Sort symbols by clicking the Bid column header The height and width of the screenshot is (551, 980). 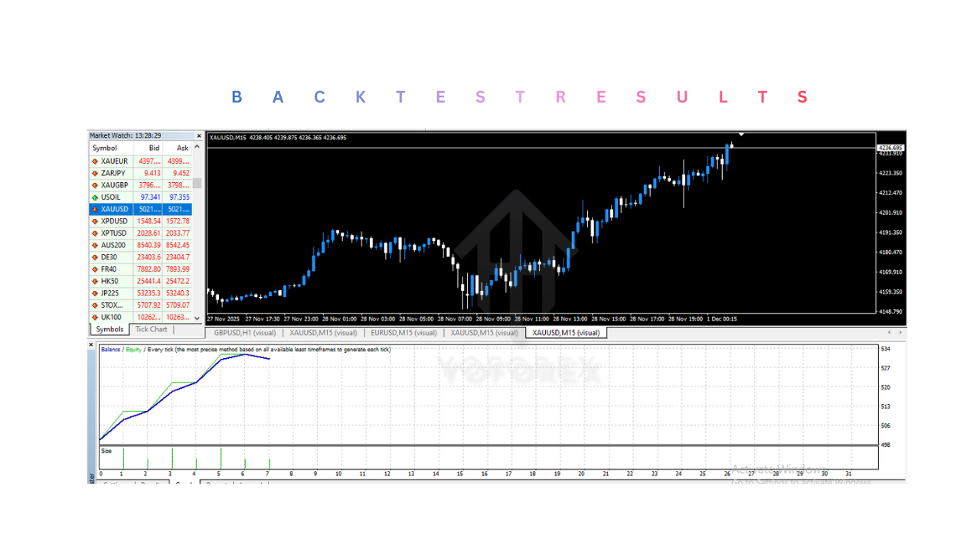tap(153, 148)
